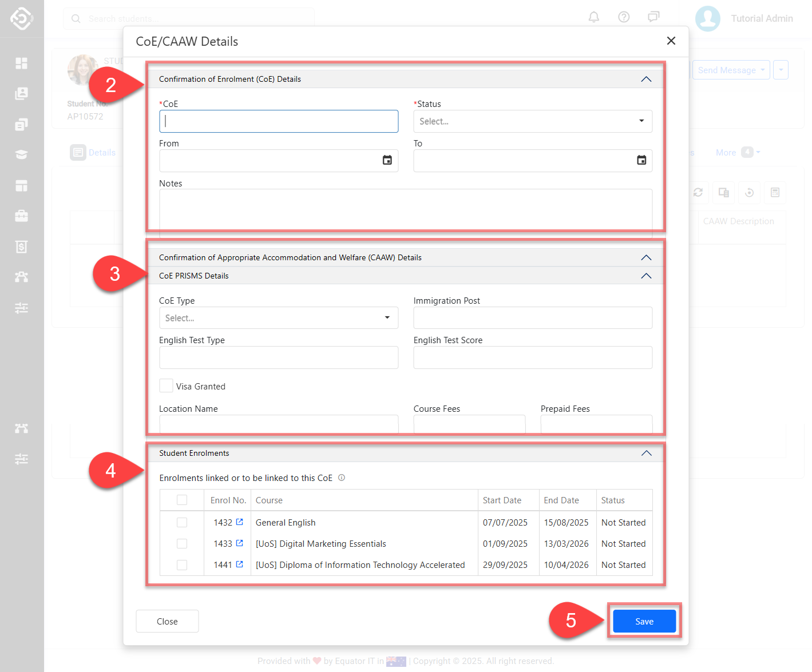Open the Status dropdown
The image size is (812, 672).
pos(532,121)
